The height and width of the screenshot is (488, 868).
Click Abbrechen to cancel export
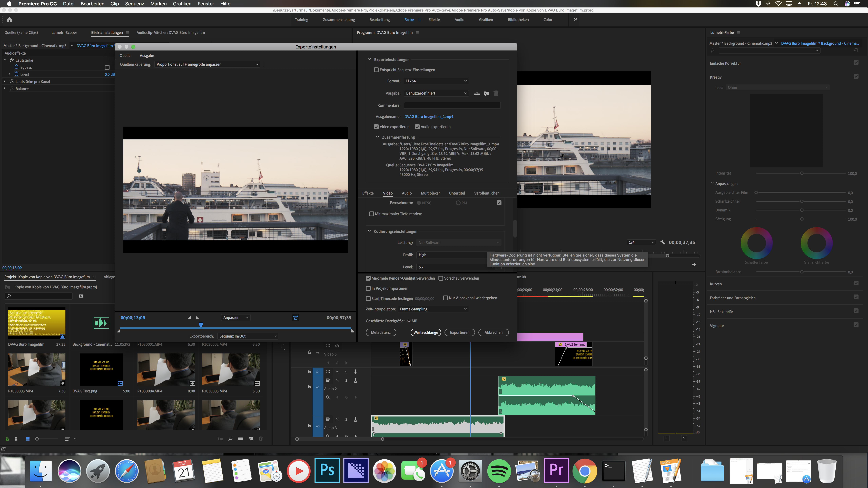tap(493, 332)
